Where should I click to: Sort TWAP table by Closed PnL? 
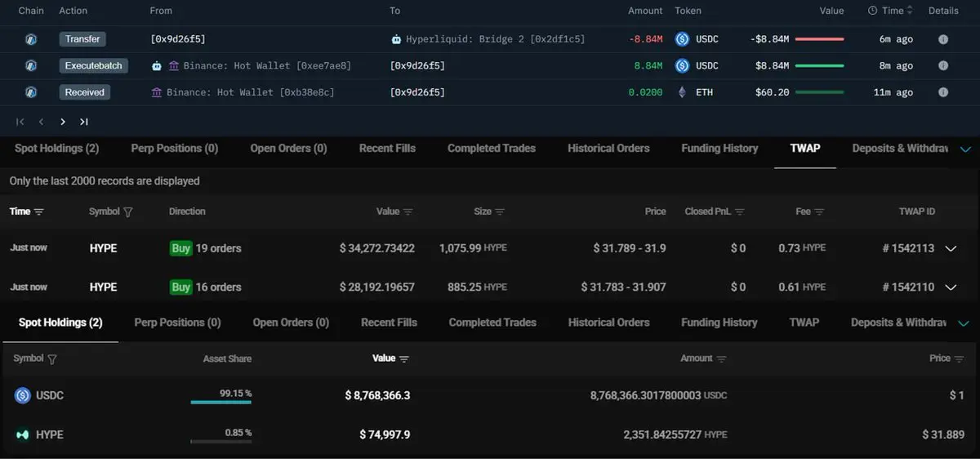[740, 212]
